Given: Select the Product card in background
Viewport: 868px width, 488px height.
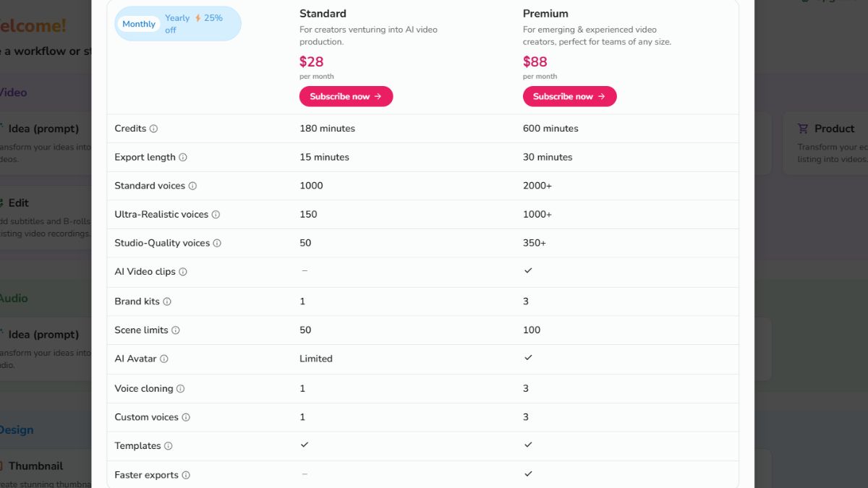Looking at the screenshot, I should coord(825,143).
